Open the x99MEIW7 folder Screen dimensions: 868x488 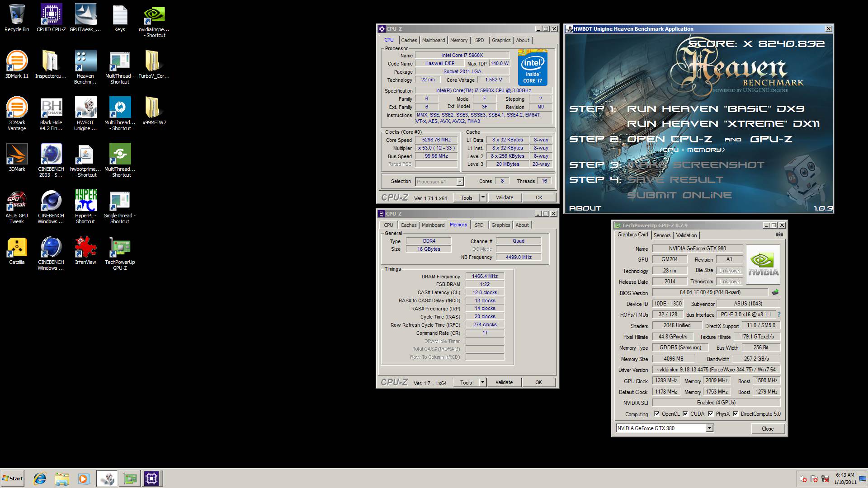click(x=154, y=111)
